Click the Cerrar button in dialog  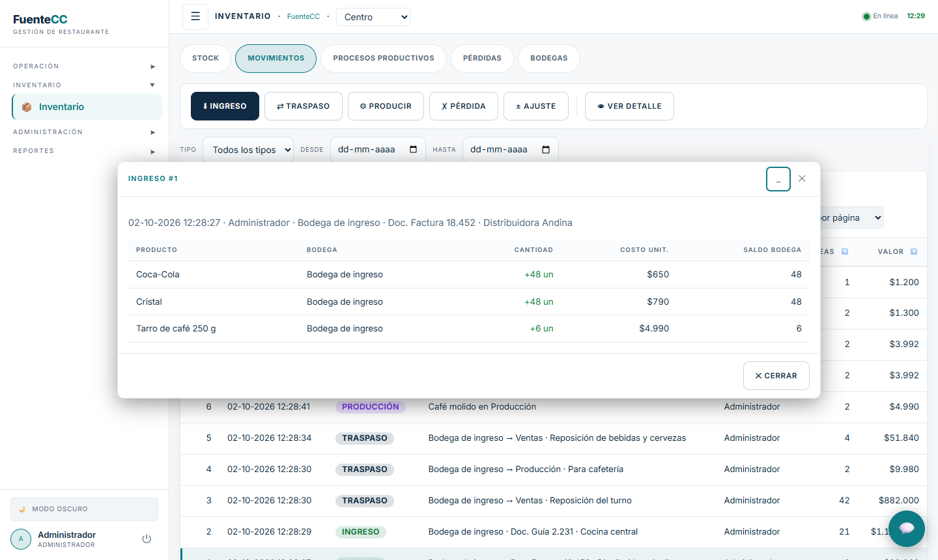coord(776,376)
